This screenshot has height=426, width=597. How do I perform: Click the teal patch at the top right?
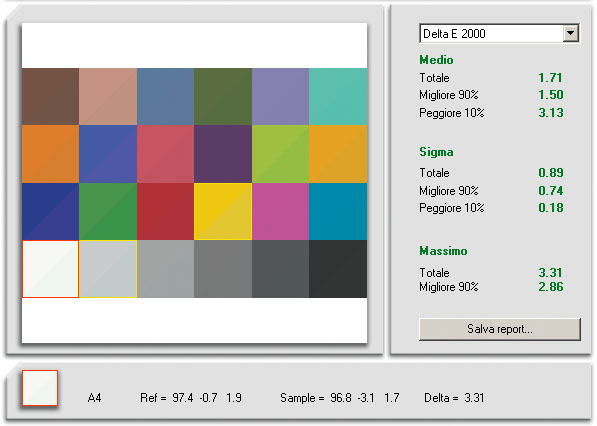(x=338, y=97)
